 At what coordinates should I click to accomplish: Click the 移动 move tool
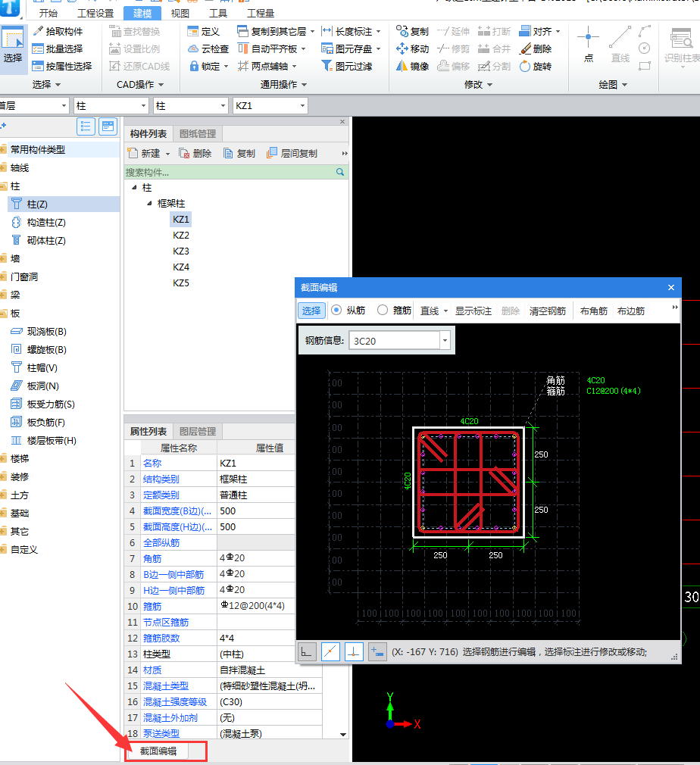point(412,48)
